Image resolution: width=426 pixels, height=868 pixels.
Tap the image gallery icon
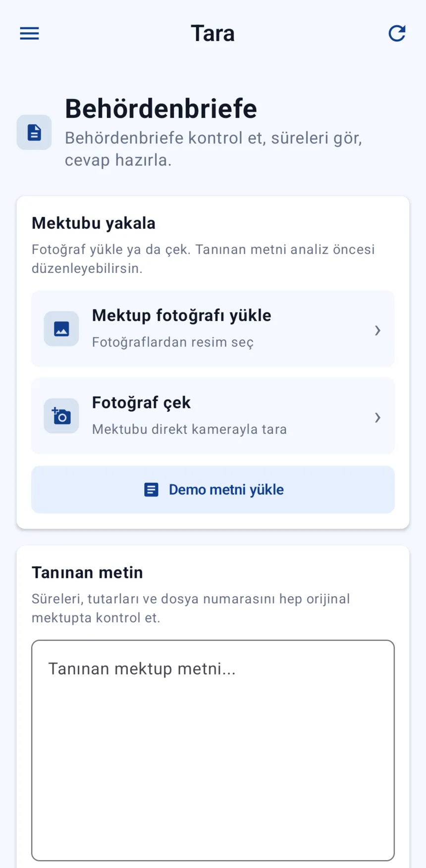[x=61, y=329]
